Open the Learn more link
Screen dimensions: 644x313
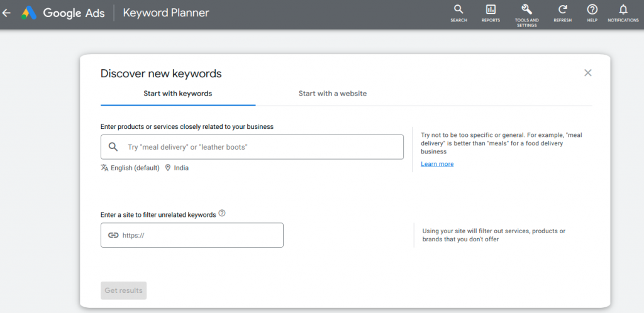point(437,164)
